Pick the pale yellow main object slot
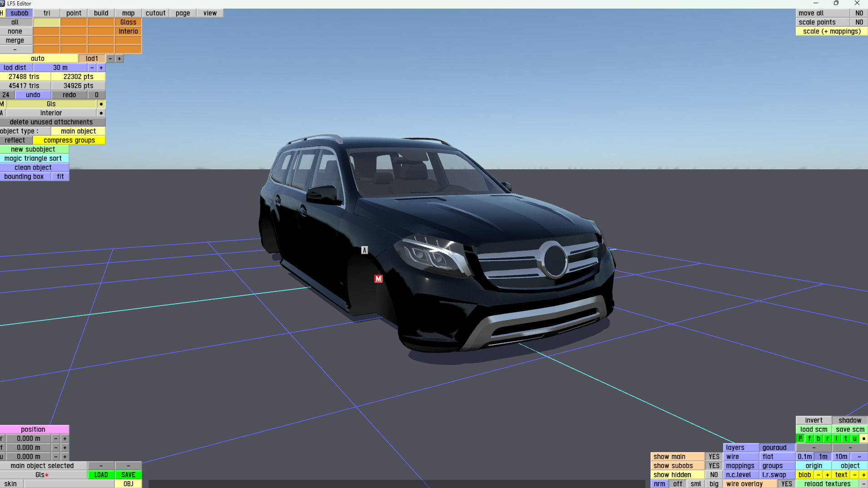The image size is (868, 488). tap(47, 22)
